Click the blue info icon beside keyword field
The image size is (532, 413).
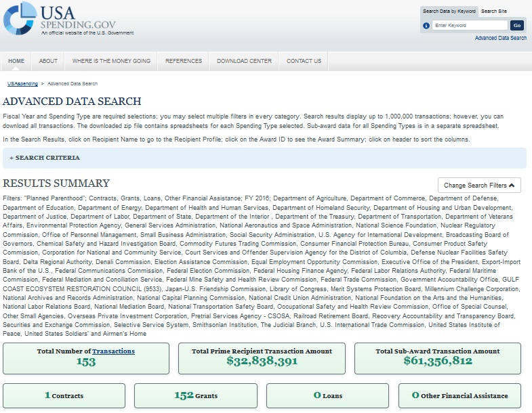pyautogui.click(x=426, y=26)
